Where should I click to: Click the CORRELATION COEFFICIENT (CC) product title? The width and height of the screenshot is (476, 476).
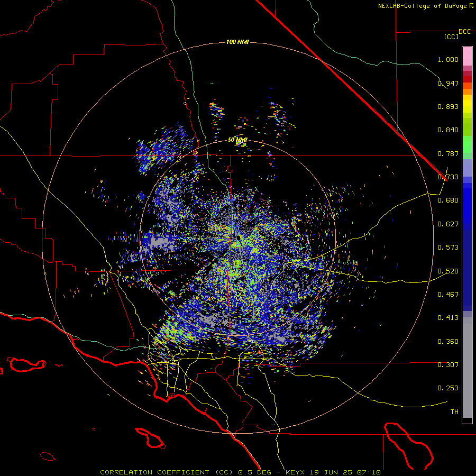[x=166, y=472]
